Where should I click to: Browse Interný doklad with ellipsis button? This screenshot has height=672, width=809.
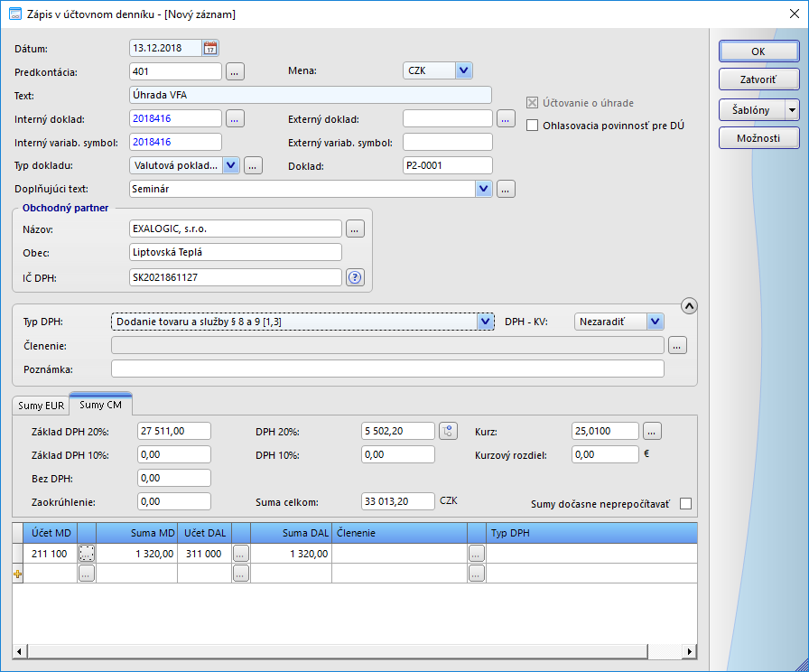pos(235,118)
